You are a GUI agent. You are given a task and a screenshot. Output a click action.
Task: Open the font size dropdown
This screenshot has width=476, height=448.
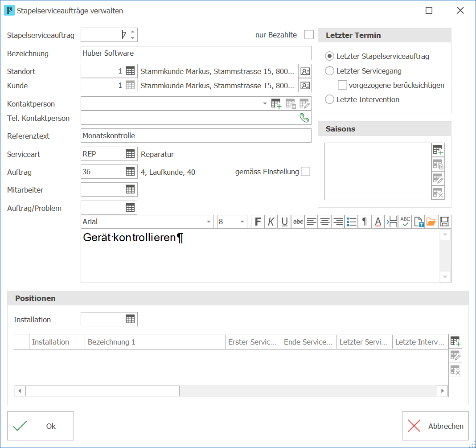(242, 222)
